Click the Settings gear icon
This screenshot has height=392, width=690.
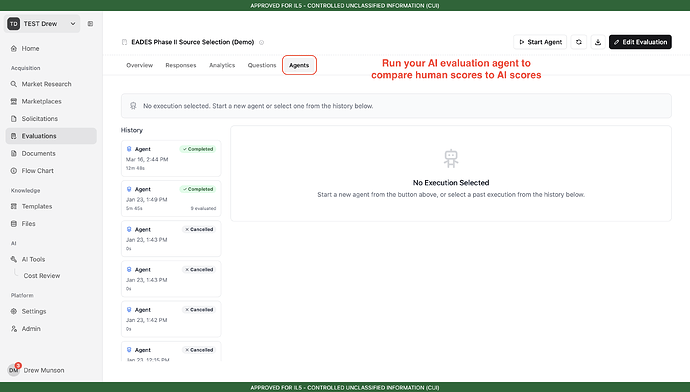click(x=14, y=311)
